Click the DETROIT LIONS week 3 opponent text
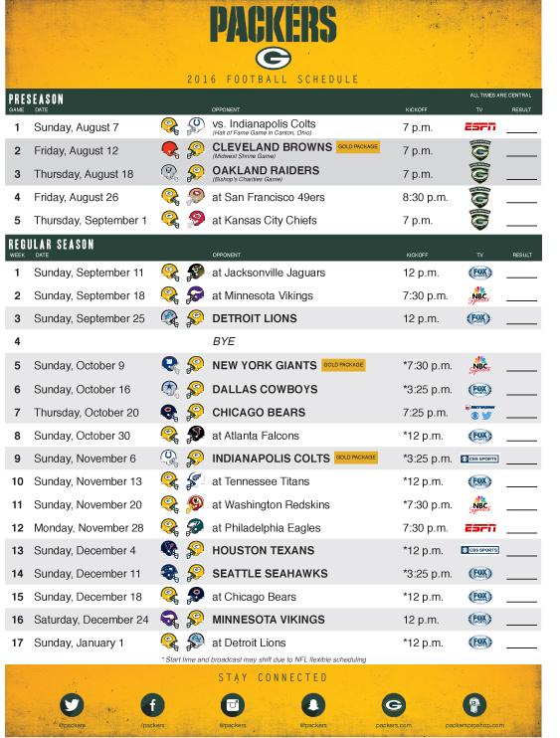Image resolution: width=560 pixels, height=738 pixels. pyautogui.click(x=255, y=318)
